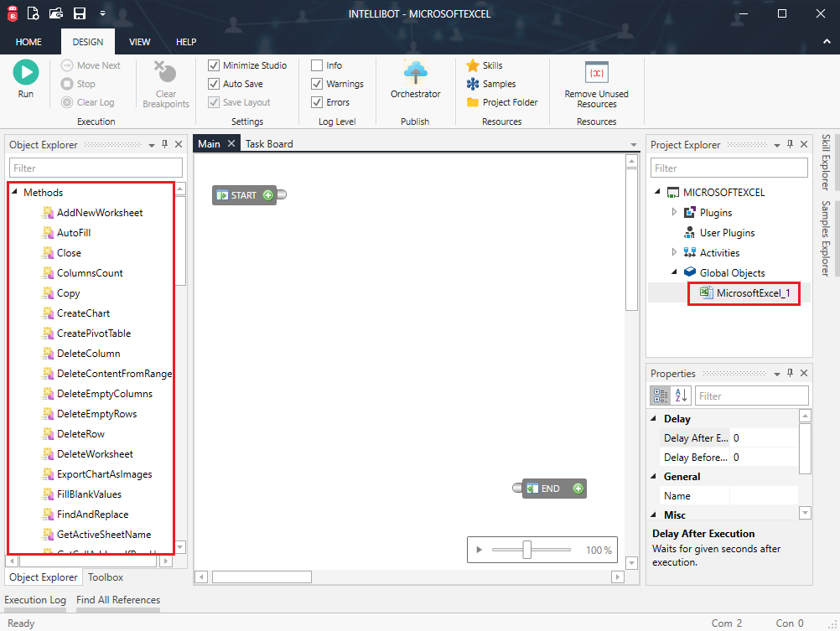
Task: Switch to the VIEW ribbon tab
Action: pos(139,42)
